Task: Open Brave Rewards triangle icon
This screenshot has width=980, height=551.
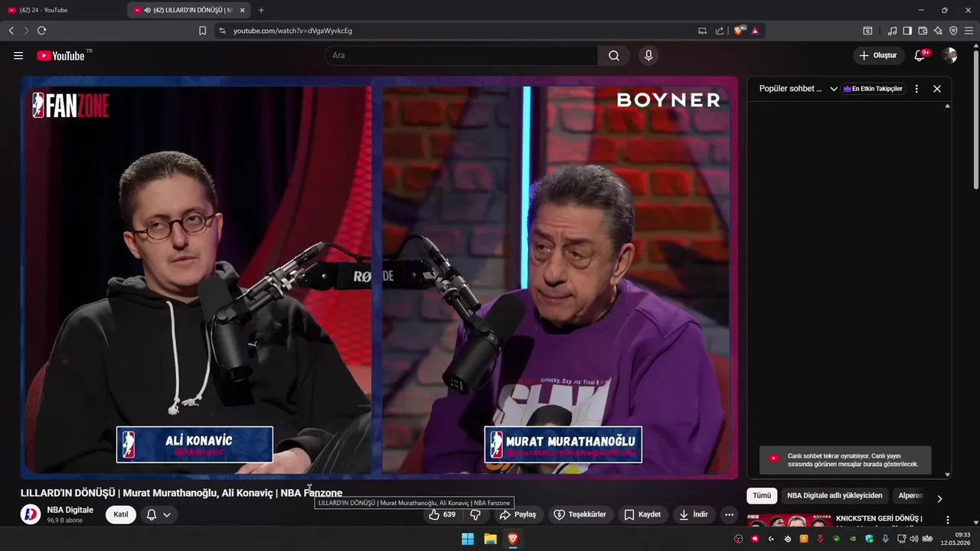Action: click(x=755, y=31)
